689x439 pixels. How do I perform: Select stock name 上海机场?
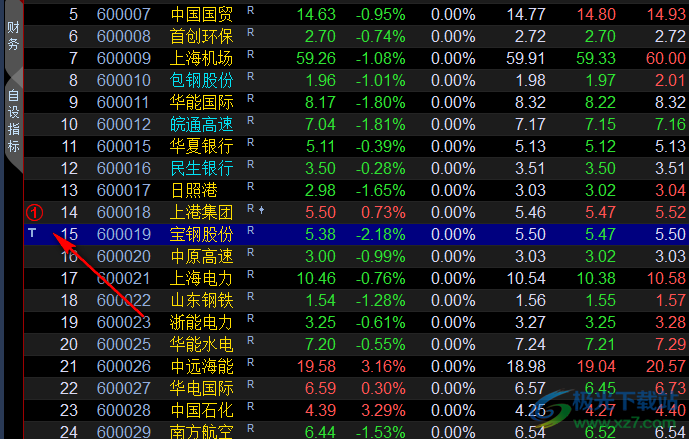[202, 58]
